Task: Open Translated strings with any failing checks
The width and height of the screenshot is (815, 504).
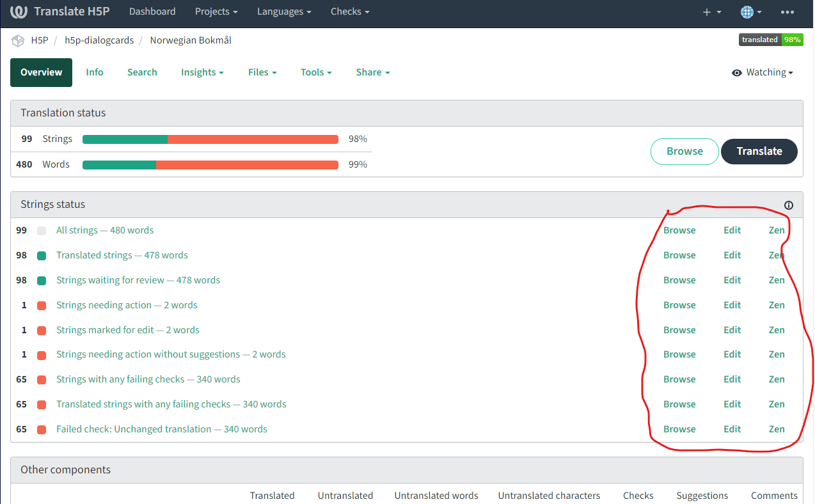Action: [x=171, y=404]
